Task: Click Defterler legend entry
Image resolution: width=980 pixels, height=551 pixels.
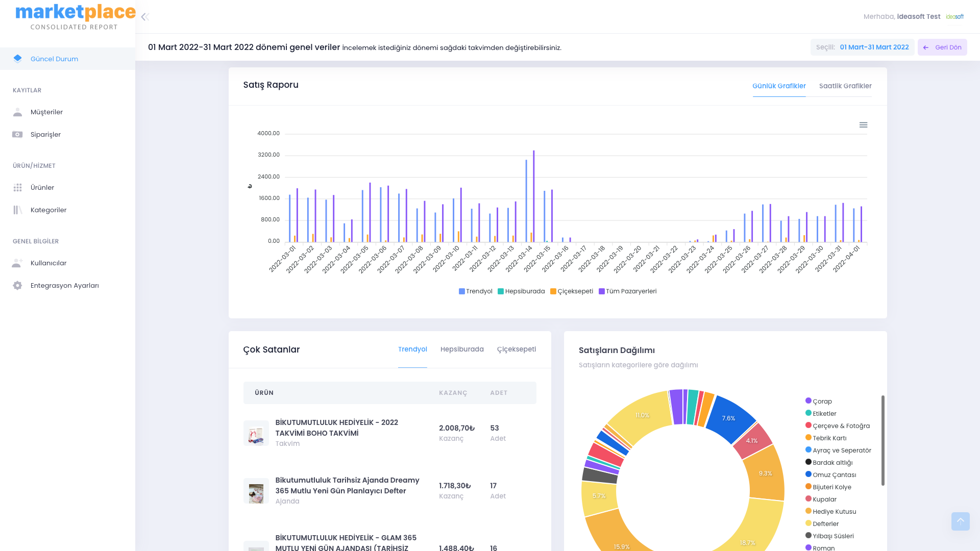Action: pos(822,523)
